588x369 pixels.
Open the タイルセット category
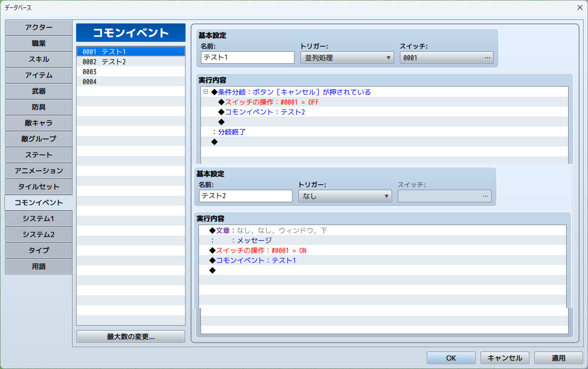[x=38, y=187]
